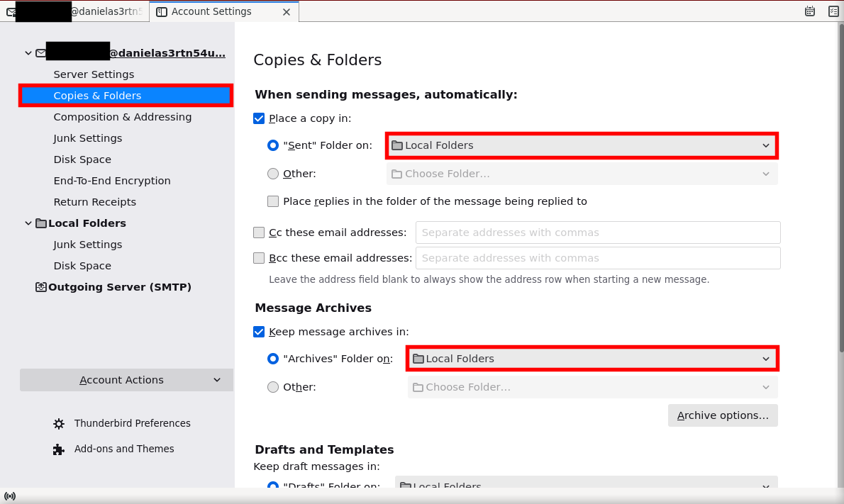Switch to the mail account tab

pyautogui.click(x=74, y=12)
